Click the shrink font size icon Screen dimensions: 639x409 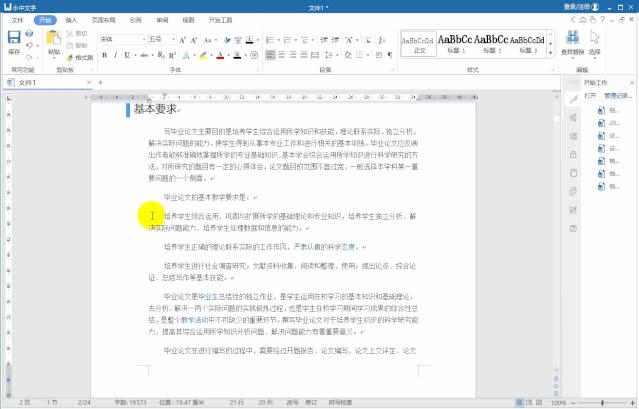click(x=194, y=40)
